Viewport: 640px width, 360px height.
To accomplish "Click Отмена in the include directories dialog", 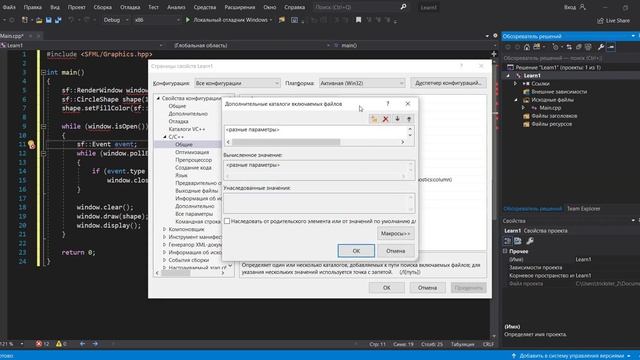I will coord(396,251).
